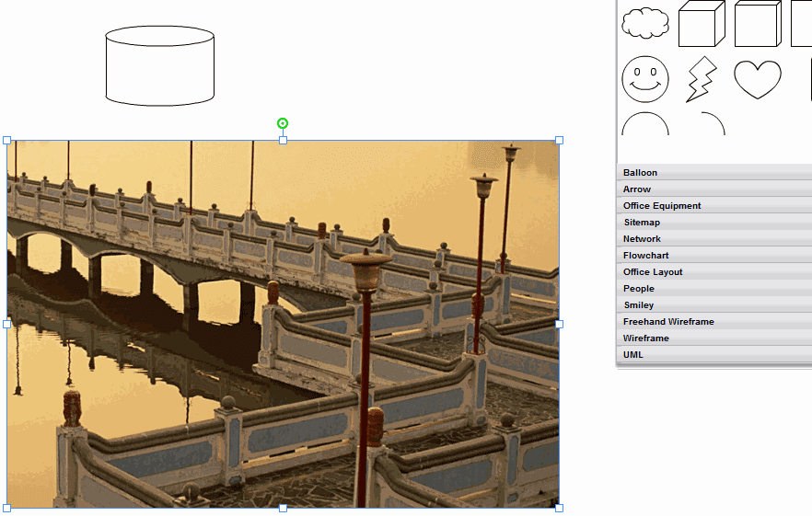The height and width of the screenshot is (516, 812).
Task: Expand the Network shapes section
Action: tap(714, 238)
